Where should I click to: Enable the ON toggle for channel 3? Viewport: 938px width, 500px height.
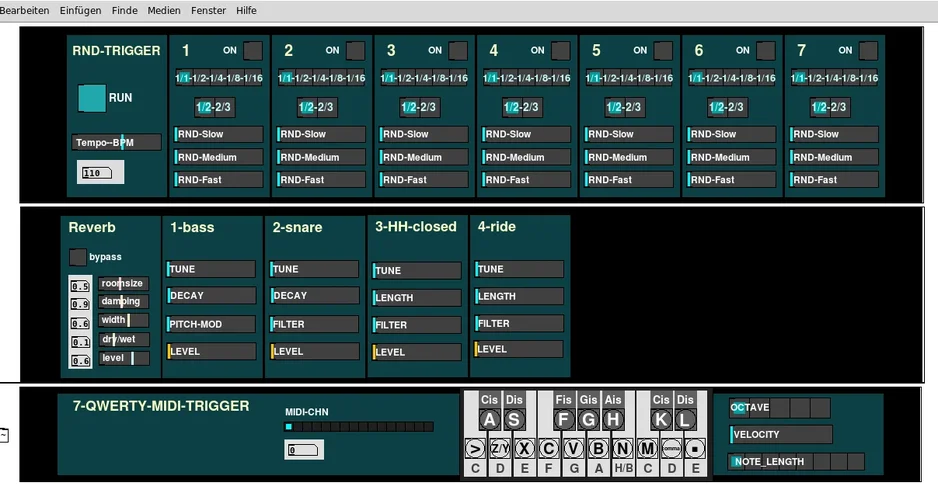point(458,51)
